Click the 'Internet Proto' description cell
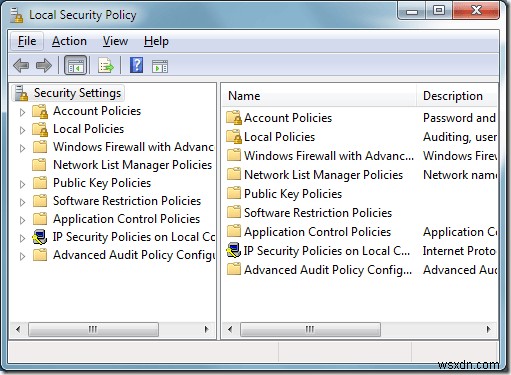 pyautogui.click(x=459, y=251)
